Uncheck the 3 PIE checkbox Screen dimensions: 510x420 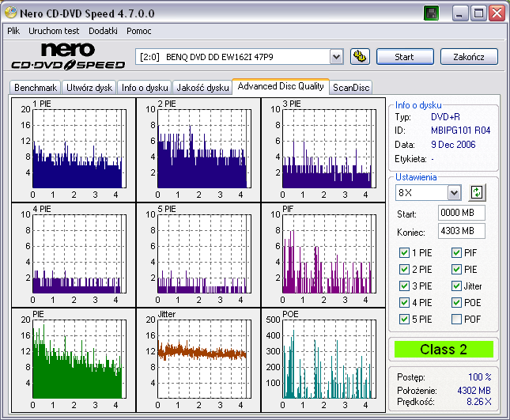404,286
